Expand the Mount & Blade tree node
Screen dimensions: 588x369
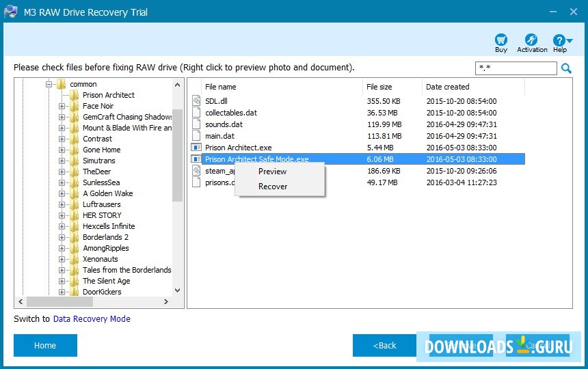[x=62, y=128]
